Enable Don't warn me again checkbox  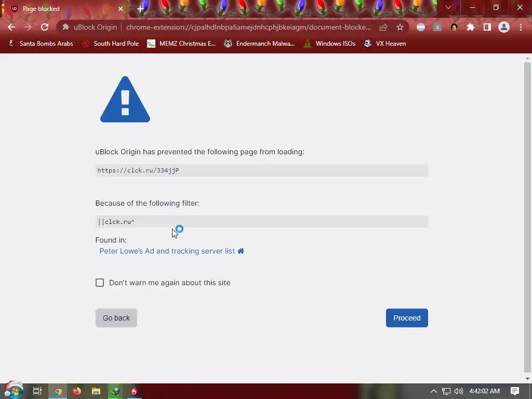[x=100, y=283]
